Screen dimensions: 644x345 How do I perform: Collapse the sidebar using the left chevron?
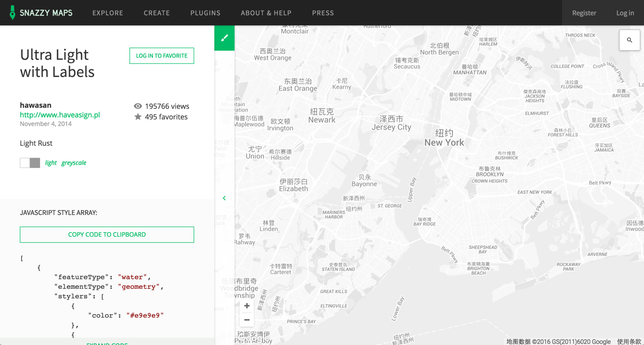[224, 198]
